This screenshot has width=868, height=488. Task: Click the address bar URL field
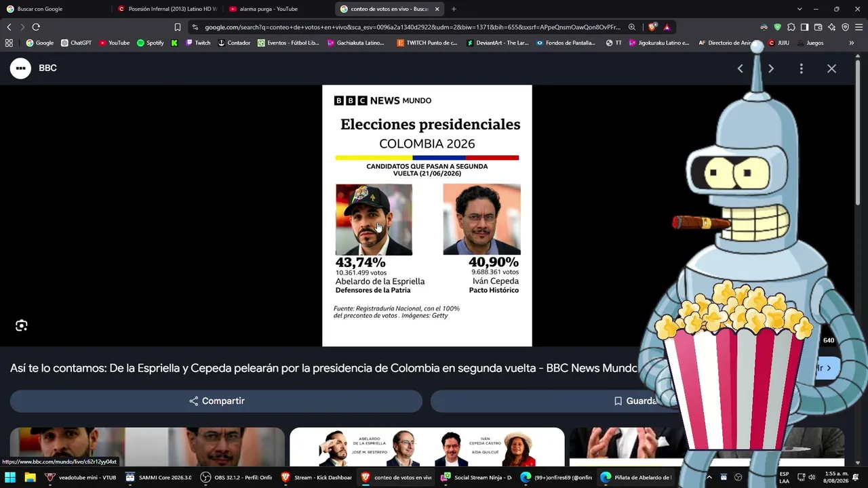point(412,27)
